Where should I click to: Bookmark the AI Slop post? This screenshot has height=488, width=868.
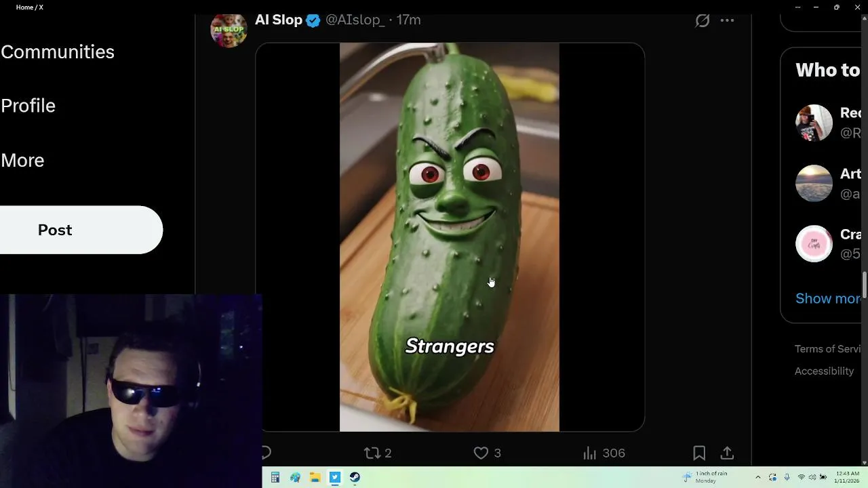pos(699,453)
